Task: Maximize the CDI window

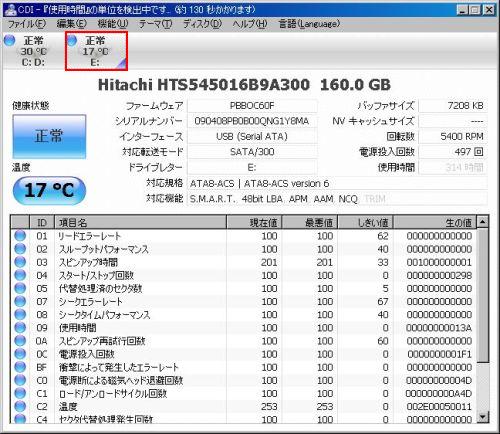Action: click(x=475, y=10)
